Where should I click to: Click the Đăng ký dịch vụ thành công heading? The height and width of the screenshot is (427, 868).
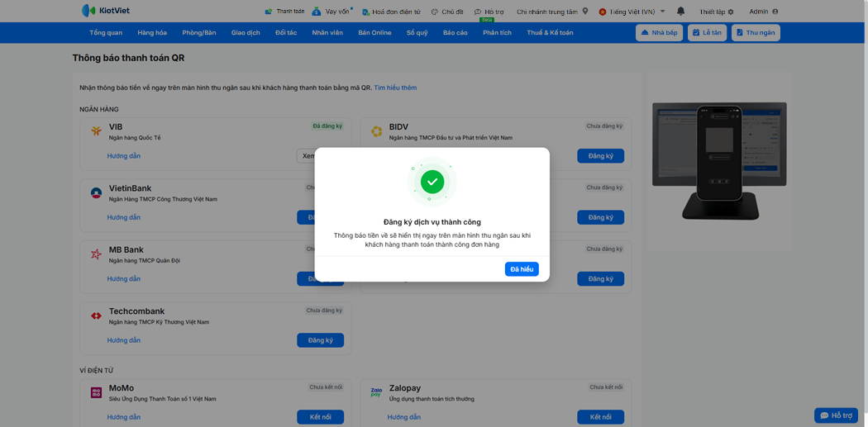[432, 222]
